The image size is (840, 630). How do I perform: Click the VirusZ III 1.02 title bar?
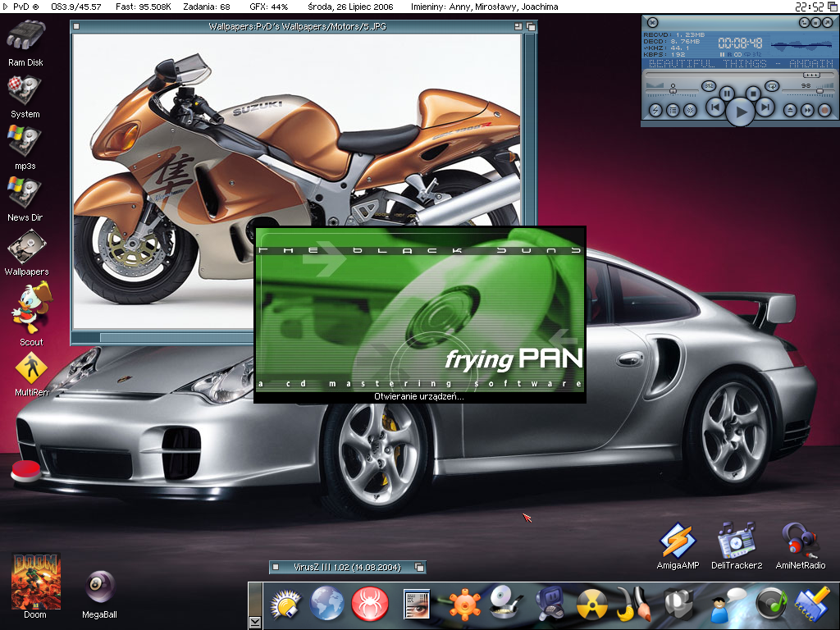click(x=347, y=567)
